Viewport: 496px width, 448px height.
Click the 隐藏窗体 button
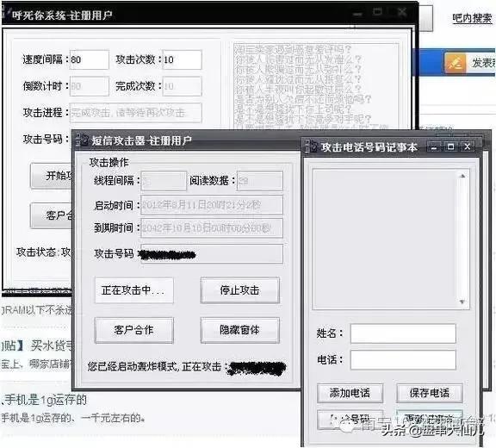[x=239, y=330]
